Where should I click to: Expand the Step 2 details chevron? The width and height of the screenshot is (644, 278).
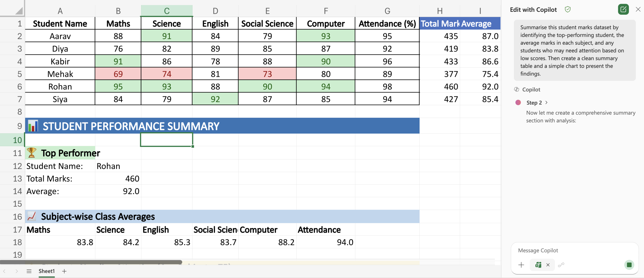point(546,102)
